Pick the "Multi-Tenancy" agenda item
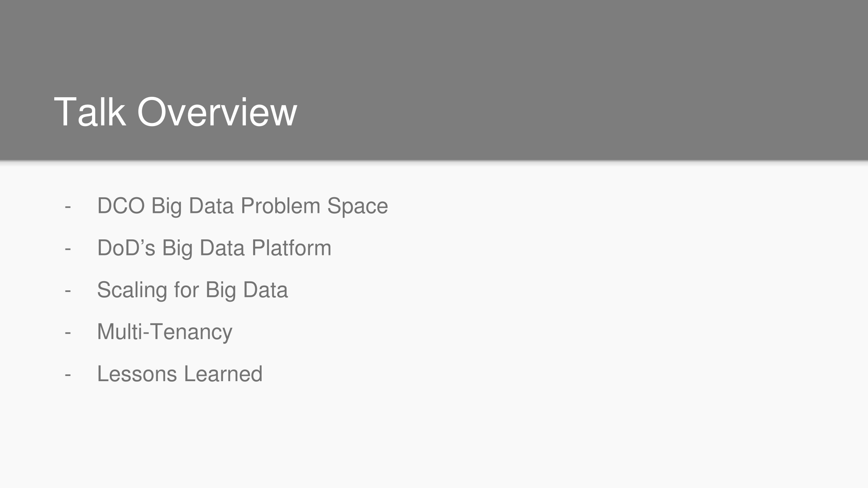 click(x=165, y=332)
